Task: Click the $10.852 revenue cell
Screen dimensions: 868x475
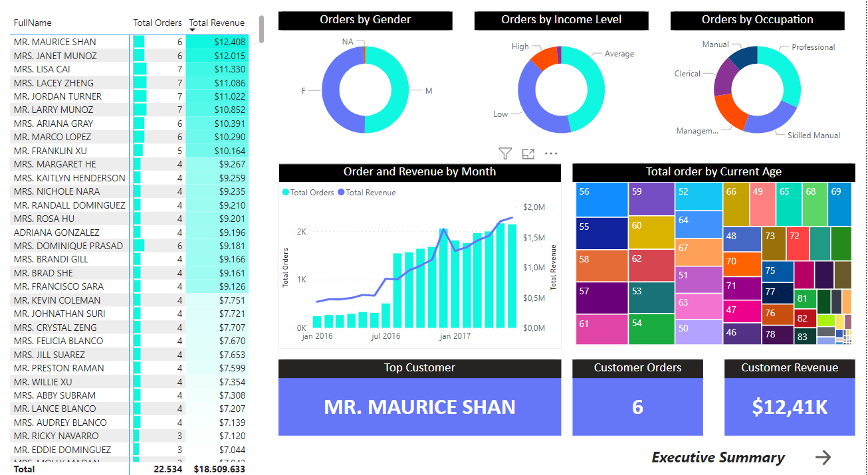Action: (217, 110)
